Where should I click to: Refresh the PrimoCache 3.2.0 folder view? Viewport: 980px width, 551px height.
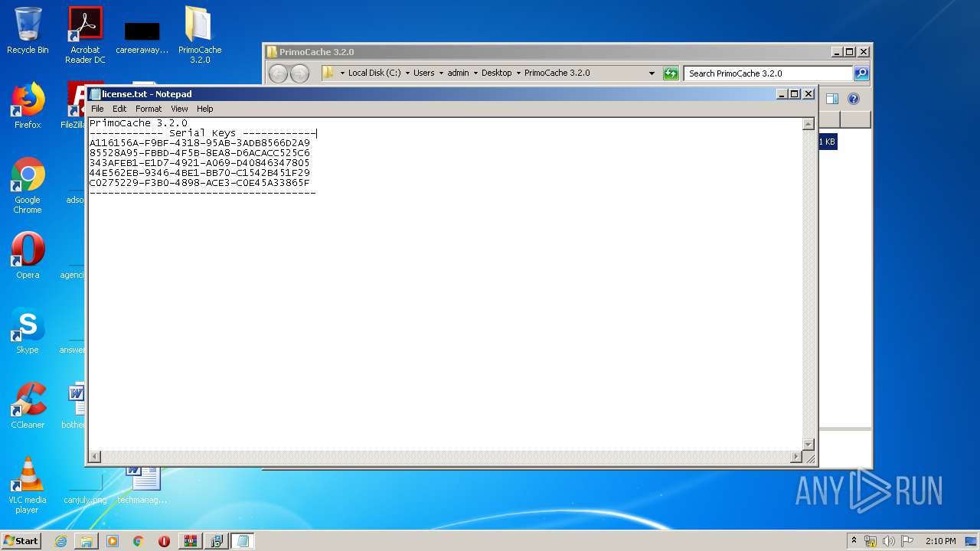[x=671, y=73]
